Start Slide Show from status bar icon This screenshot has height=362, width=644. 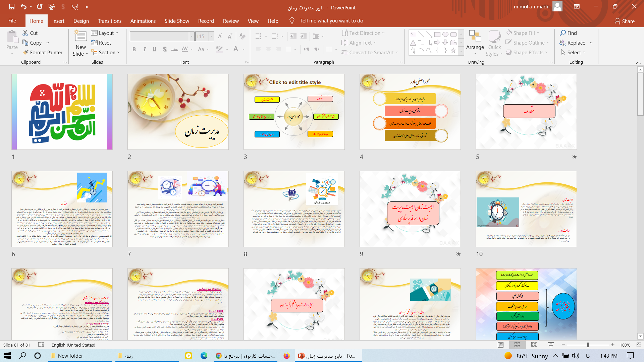[551, 345]
